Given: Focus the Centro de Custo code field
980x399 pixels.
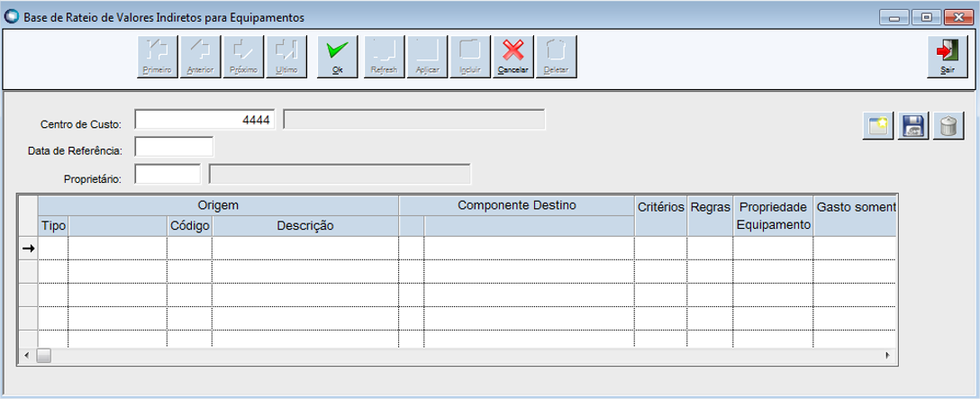Looking at the screenshot, I should [205, 120].
